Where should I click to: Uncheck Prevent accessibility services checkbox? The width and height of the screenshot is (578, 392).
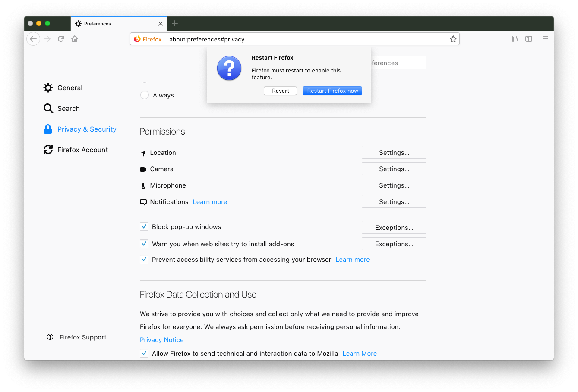[x=144, y=260]
